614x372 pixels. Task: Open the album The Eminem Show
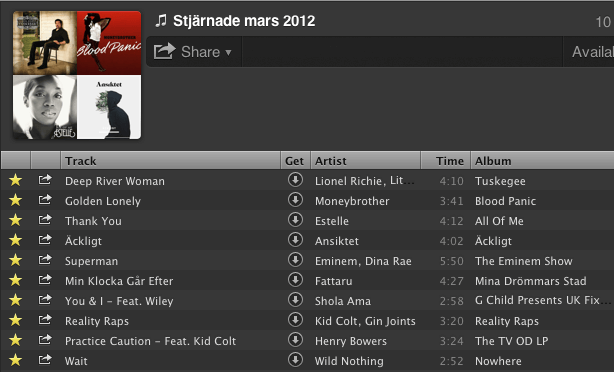[x=524, y=261]
